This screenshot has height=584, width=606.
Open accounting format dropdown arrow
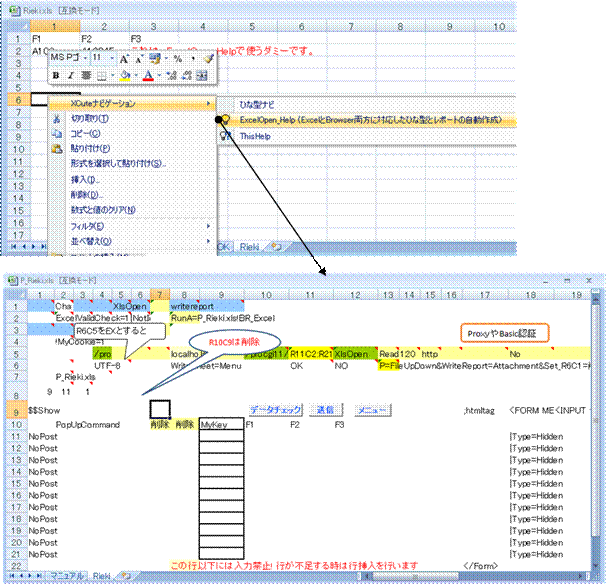166,59
